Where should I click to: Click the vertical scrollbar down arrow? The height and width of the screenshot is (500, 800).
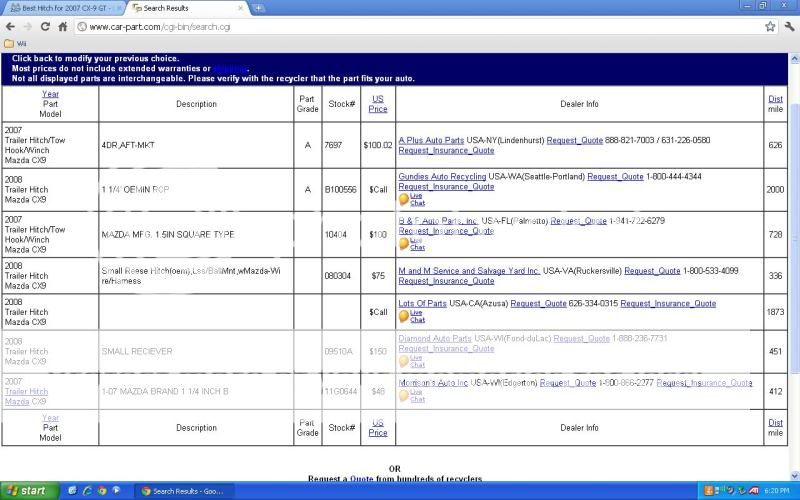pyautogui.click(x=794, y=476)
